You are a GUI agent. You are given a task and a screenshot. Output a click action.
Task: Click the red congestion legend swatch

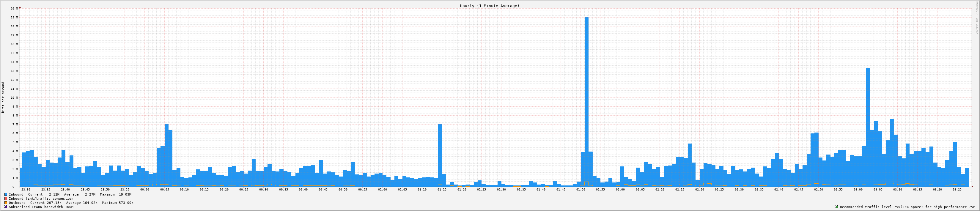pyautogui.click(x=6, y=199)
